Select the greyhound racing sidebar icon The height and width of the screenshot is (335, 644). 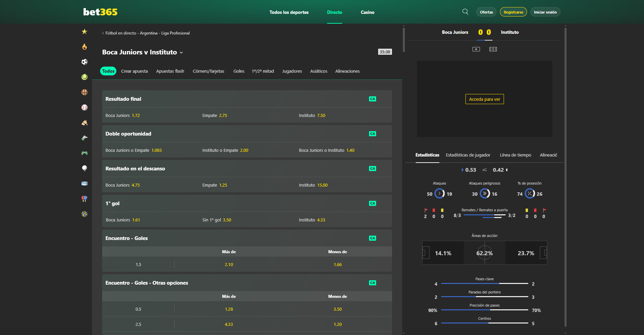(85, 138)
